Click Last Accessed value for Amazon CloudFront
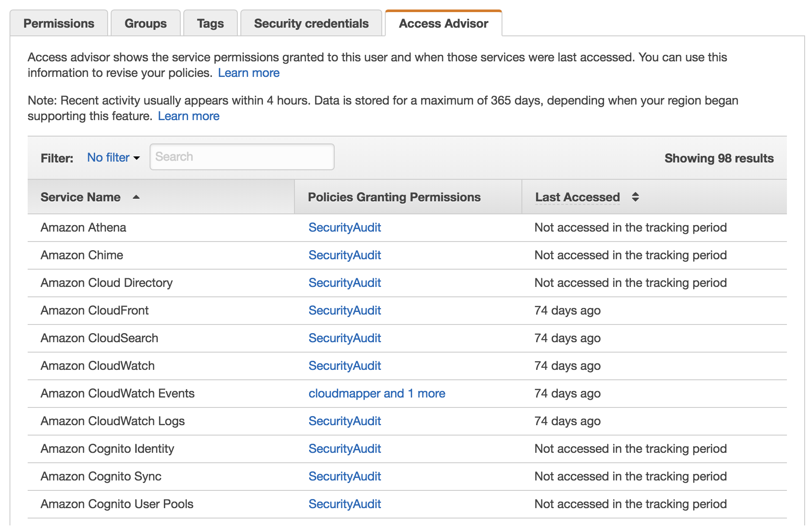812x528 pixels. click(567, 311)
